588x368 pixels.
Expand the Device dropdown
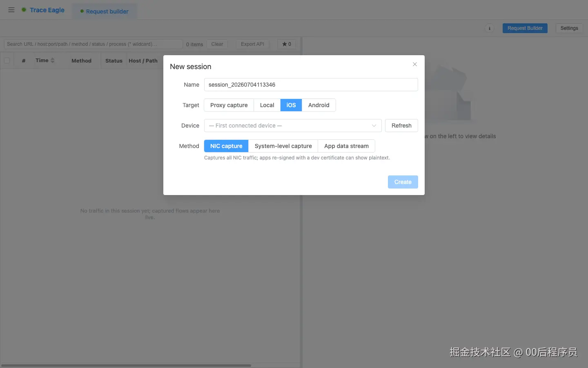pyautogui.click(x=293, y=126)
